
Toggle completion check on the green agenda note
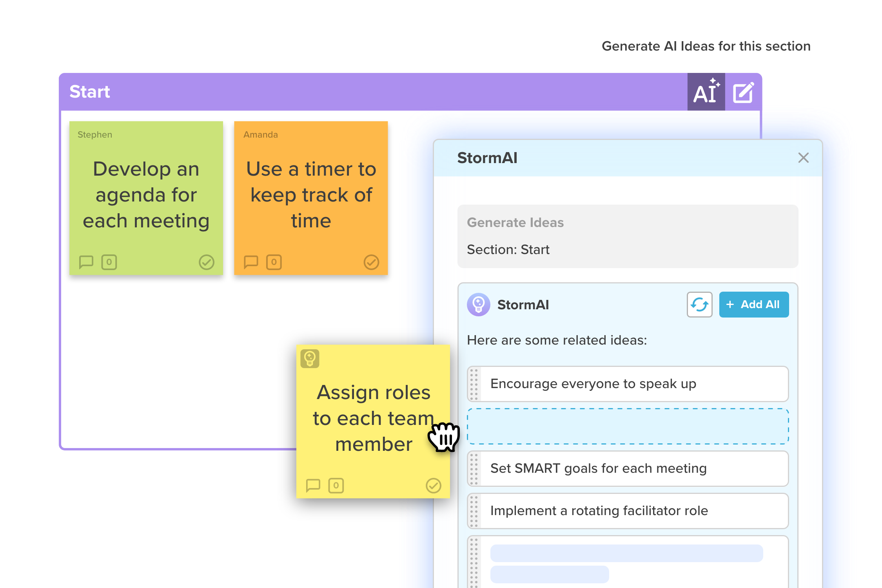[x=207, y=262]
